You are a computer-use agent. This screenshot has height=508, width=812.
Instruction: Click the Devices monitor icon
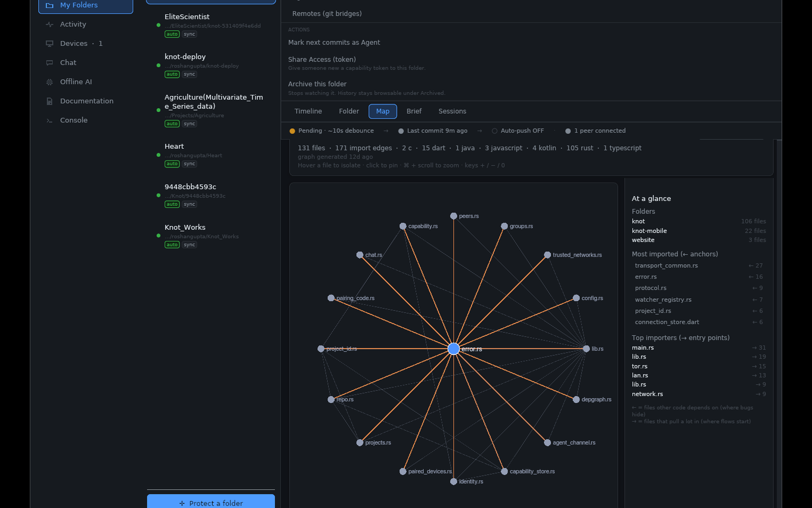pyautogui.click(x=49, y=44)
